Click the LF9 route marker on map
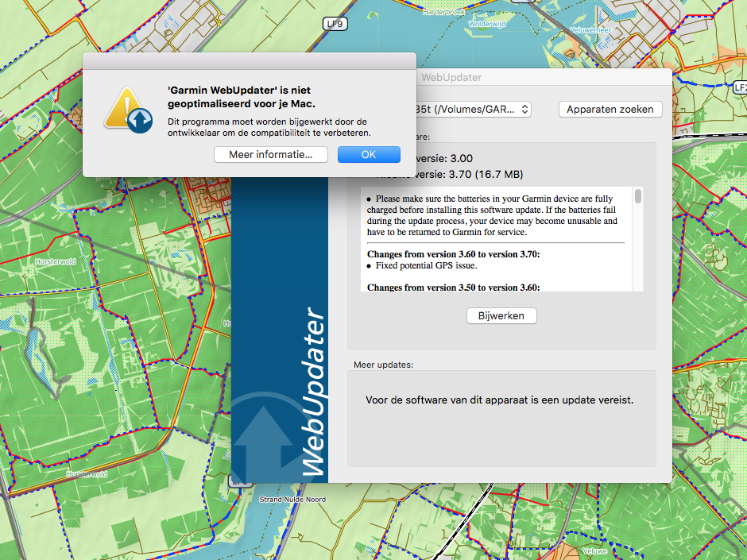The width and height of the screenshot is (747, 560). pyautogui.click(x=335, y=25)
